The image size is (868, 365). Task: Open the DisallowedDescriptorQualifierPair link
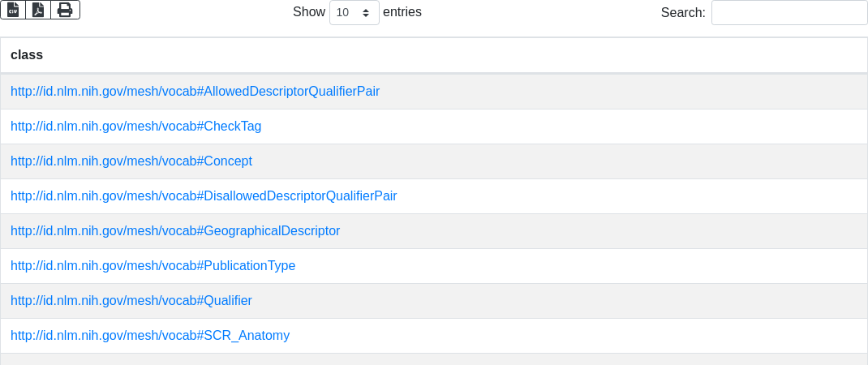(x=204, y=196)
